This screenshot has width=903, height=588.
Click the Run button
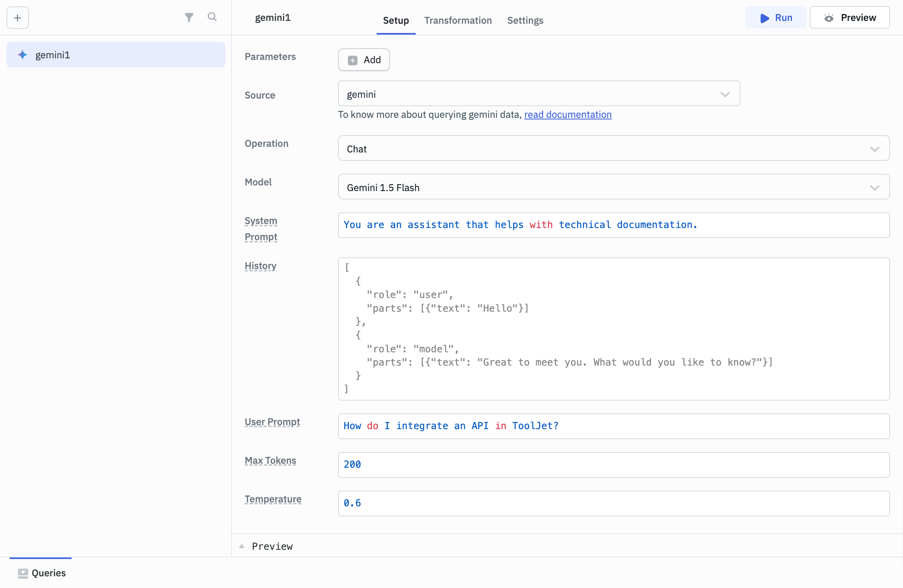(x=776, y=18)
